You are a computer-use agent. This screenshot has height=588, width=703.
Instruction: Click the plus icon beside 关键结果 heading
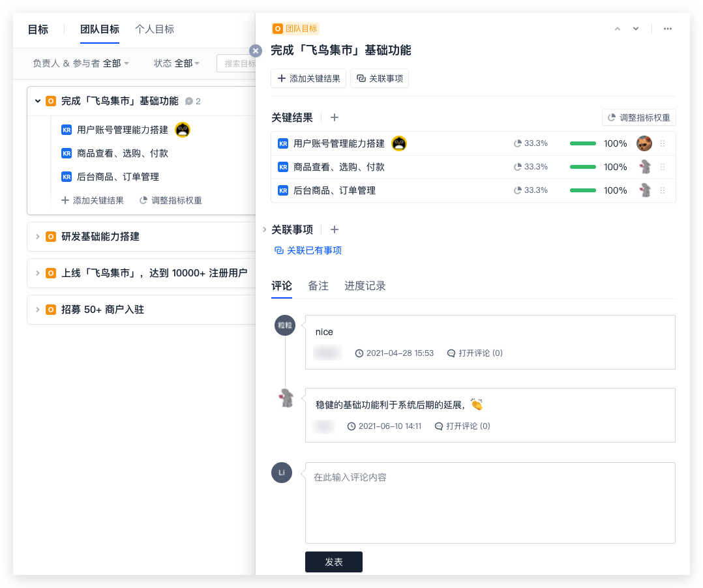coord(335,117)
